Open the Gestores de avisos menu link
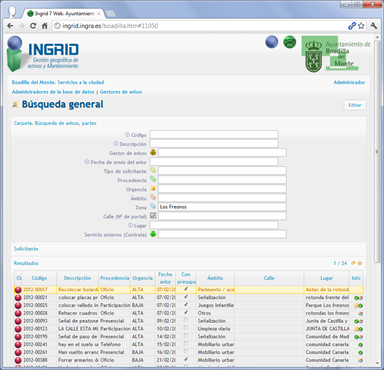Screen dimensions: 384x370 coord(121,92)
